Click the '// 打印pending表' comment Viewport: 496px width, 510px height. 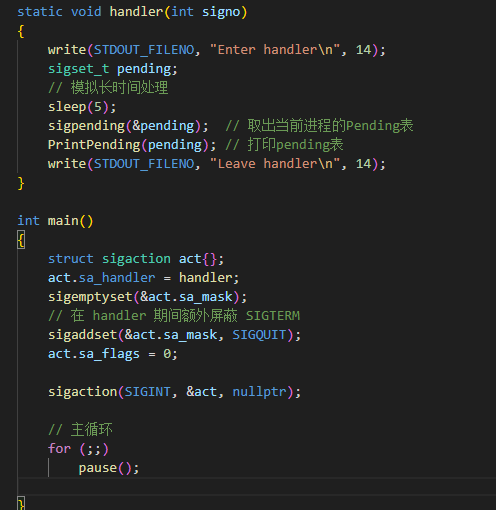point(284,145)
